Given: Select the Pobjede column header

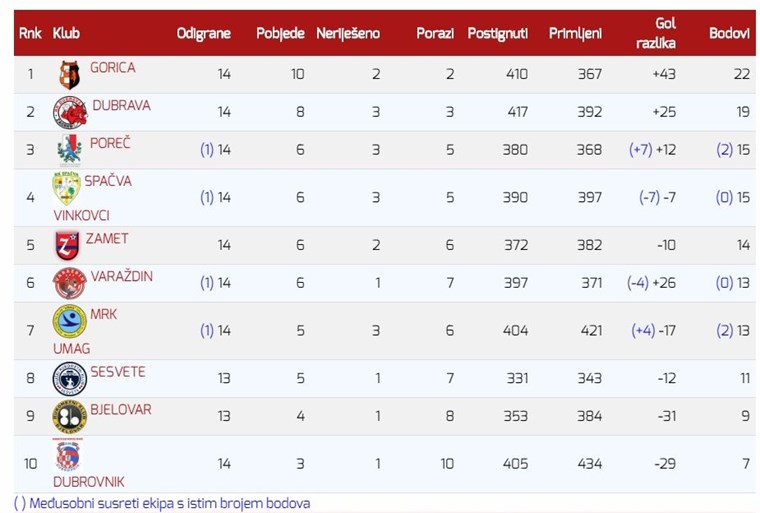Looking at the screenshot, I should click(280, 33).
